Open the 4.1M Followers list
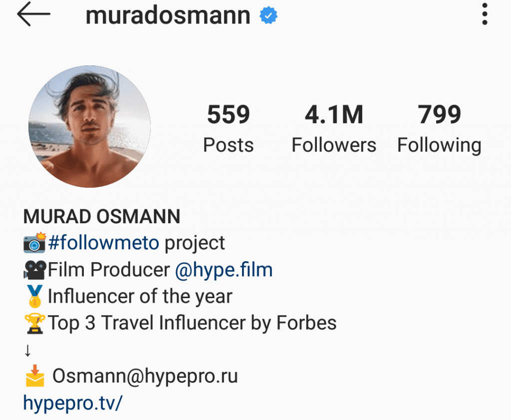The image size is (511, 420). click(x=334, y=128)
